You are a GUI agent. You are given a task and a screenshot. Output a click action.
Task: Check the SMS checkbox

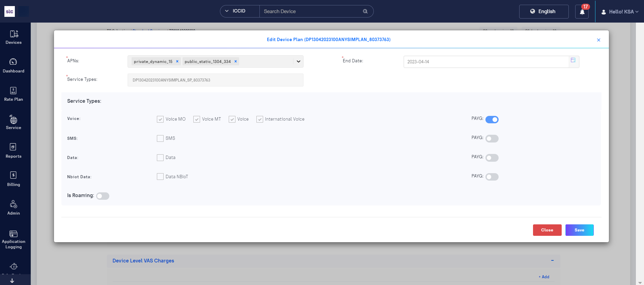[x=160, y=138]
